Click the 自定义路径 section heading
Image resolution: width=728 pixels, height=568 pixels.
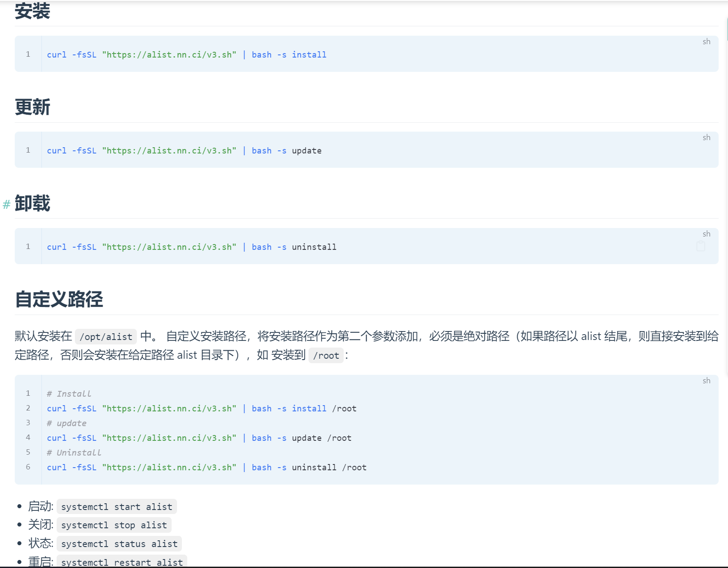59,299
